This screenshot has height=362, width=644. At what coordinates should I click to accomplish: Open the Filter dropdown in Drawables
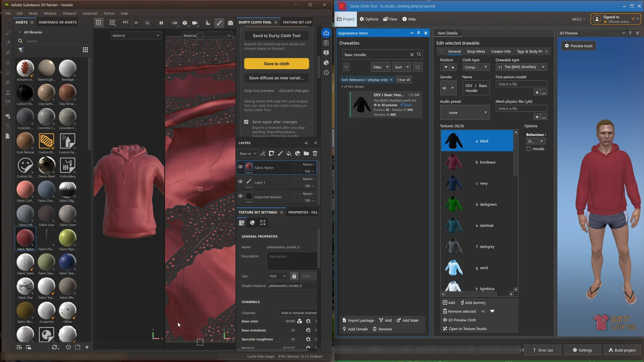(380, 67)
